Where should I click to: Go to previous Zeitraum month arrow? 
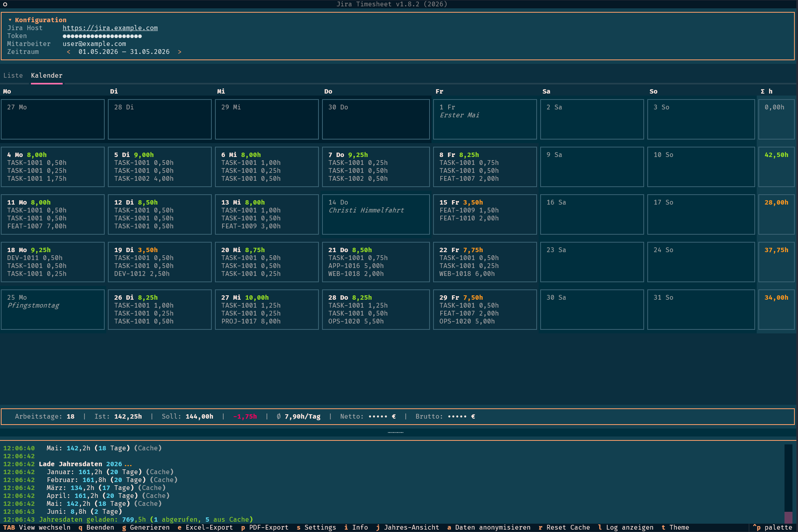click(x=69, y=52)
